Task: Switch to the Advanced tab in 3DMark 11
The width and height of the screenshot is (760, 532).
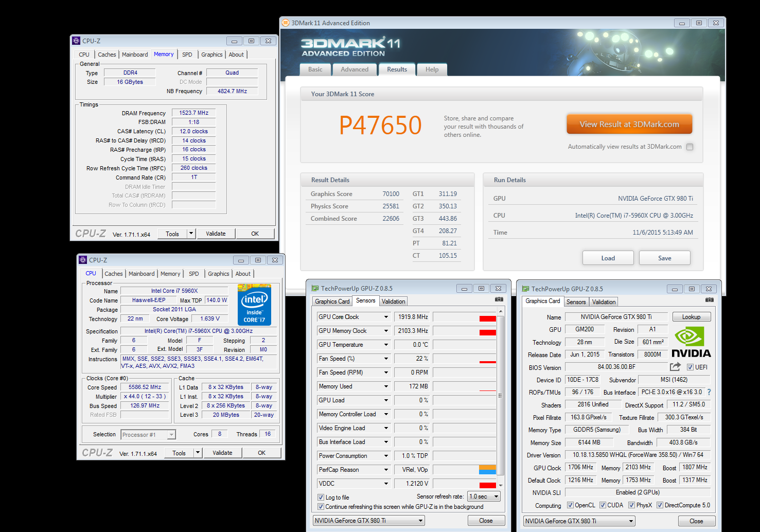Action: tap(355, 69)
